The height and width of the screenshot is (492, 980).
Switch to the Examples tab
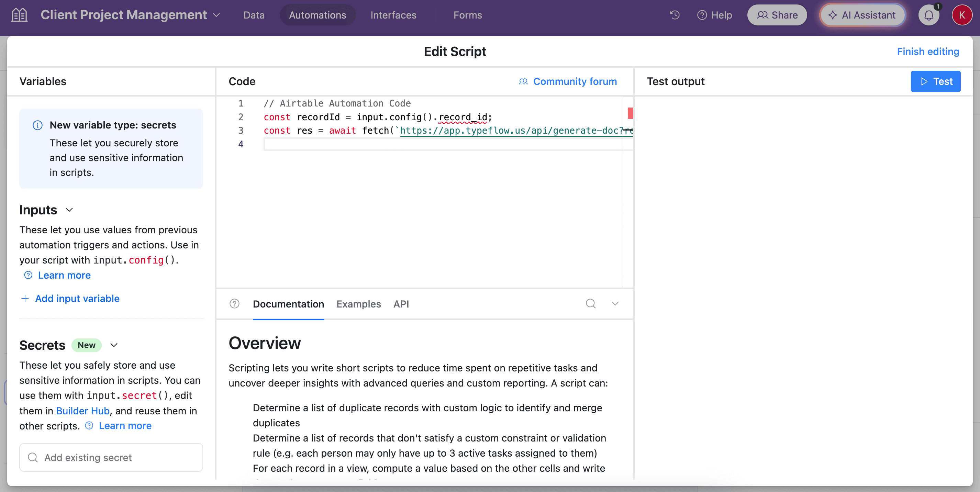click(358, 304)
